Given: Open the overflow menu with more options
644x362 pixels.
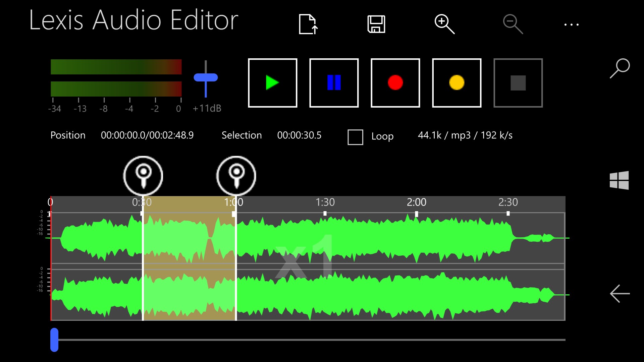Looking at the screenshot, I should click(572, 24).
